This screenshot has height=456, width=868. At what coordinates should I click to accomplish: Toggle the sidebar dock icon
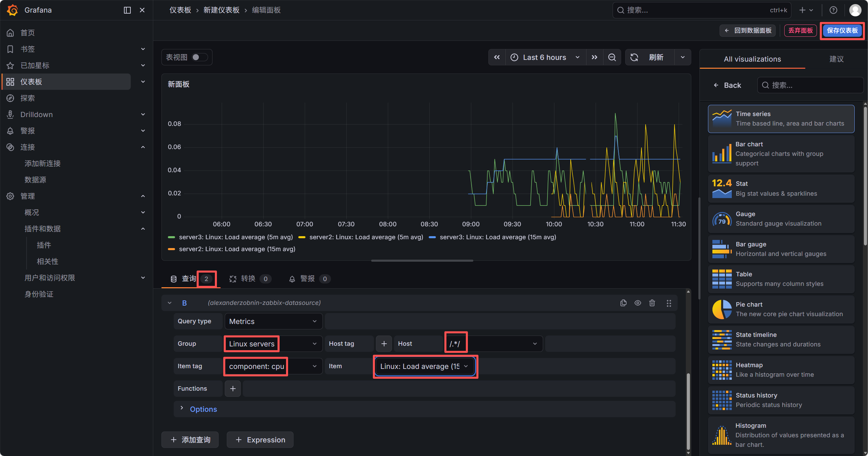[x=127, y=10]
